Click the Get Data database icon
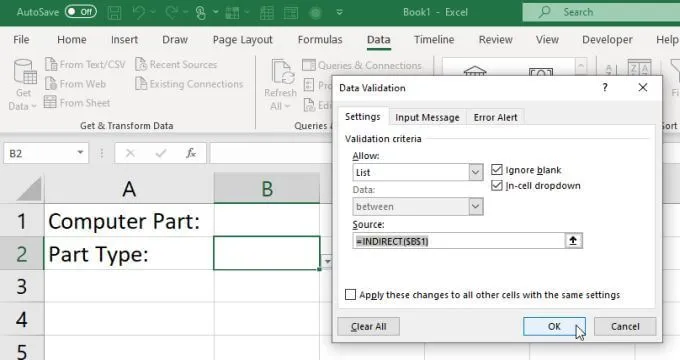This screenshot has width=680, height=360. point(25,72)
